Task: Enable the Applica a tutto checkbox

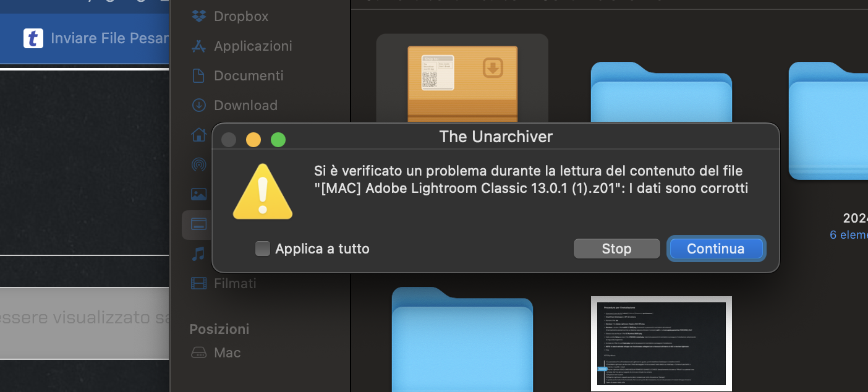Action: click(x=263, y=249)
